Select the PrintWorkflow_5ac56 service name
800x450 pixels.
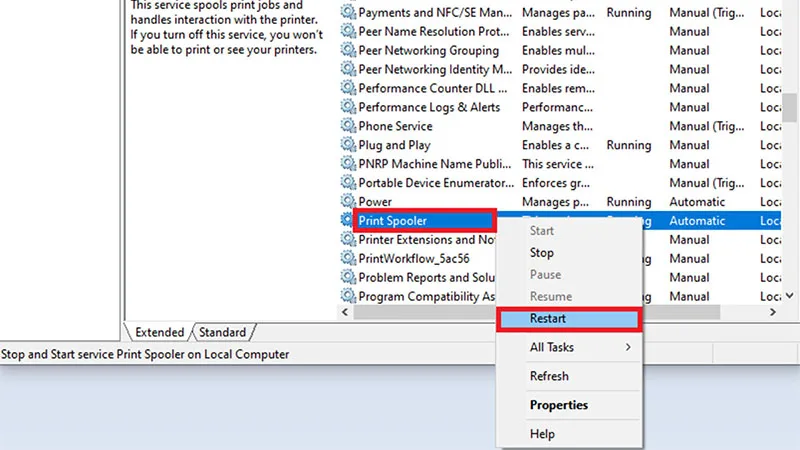pos(414,259)
